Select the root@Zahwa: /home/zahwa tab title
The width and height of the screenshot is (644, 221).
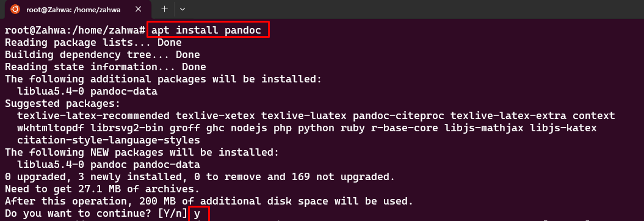coord(73,9)
